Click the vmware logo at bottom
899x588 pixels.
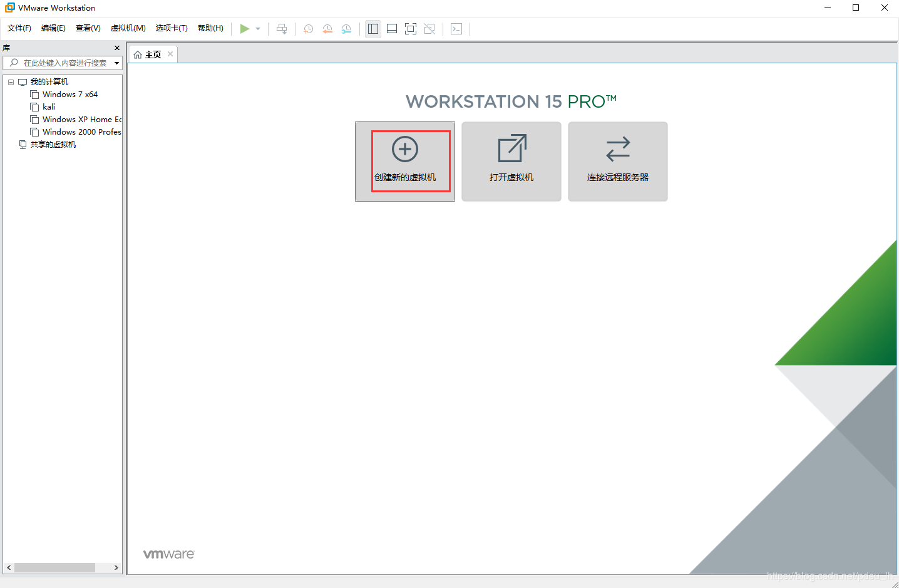[169, 554]
